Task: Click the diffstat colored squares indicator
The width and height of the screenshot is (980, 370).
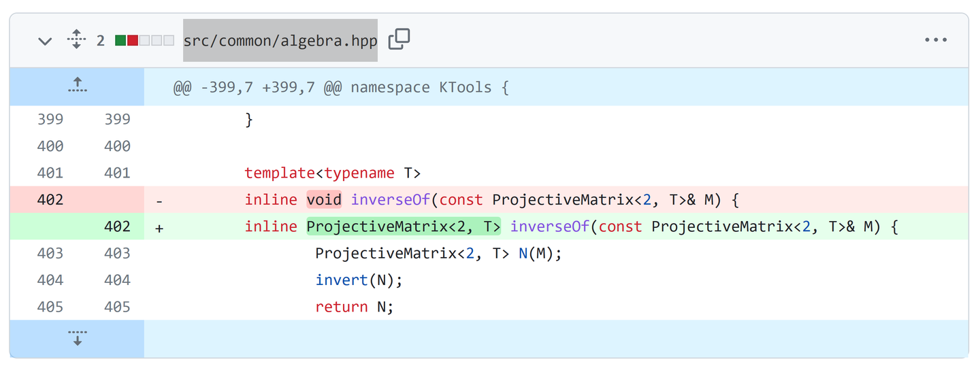Action: 144,41
